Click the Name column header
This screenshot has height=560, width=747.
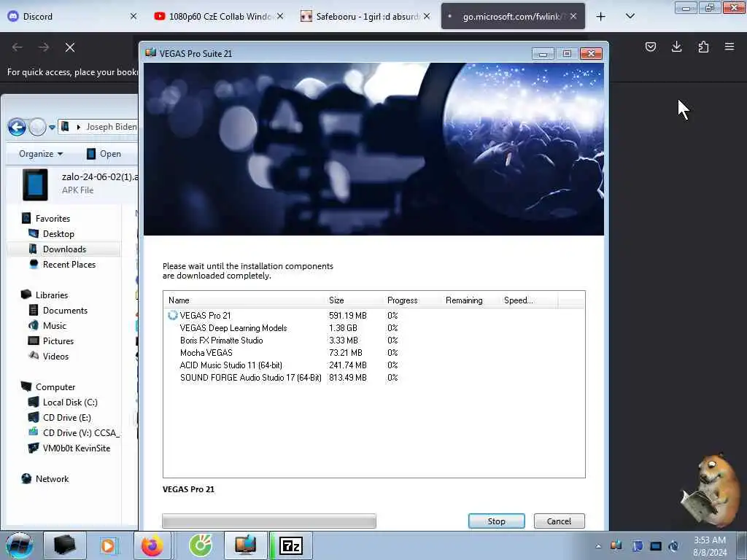pos(244,300)
